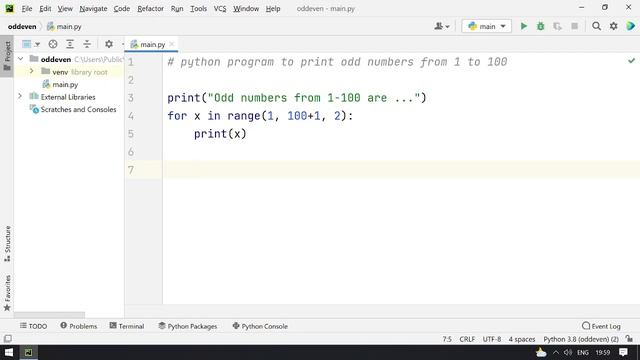Open the Window menu
This screenshot has height=360, width=640.
(x=246, y=9)
